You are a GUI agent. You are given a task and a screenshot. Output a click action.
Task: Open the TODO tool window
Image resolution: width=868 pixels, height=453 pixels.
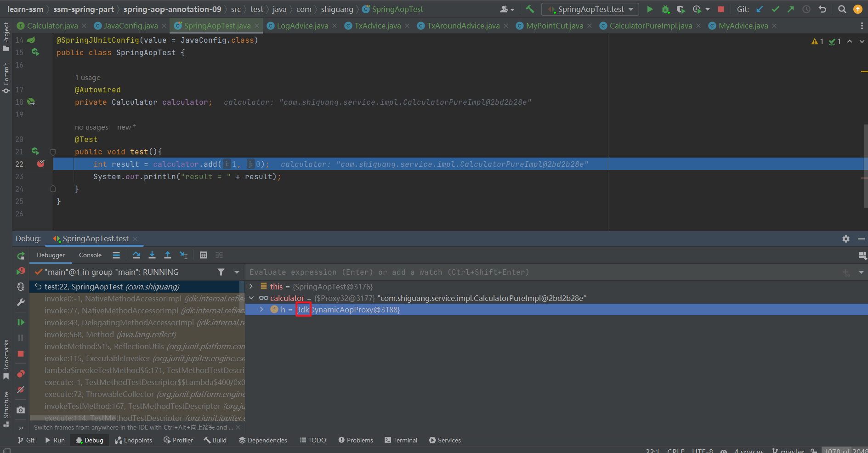[x=313, y=440]
